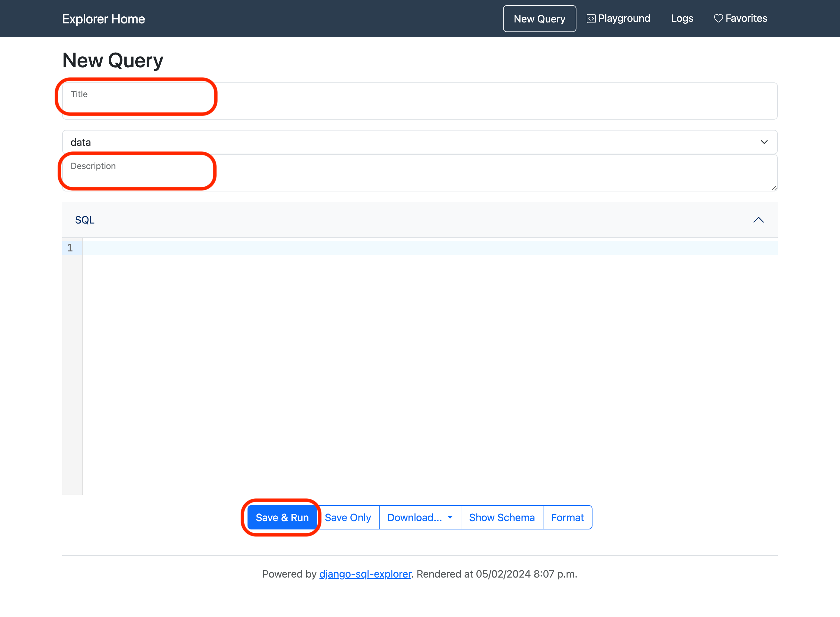
Task: Click the Playground code icon
Action: [591, 19]
